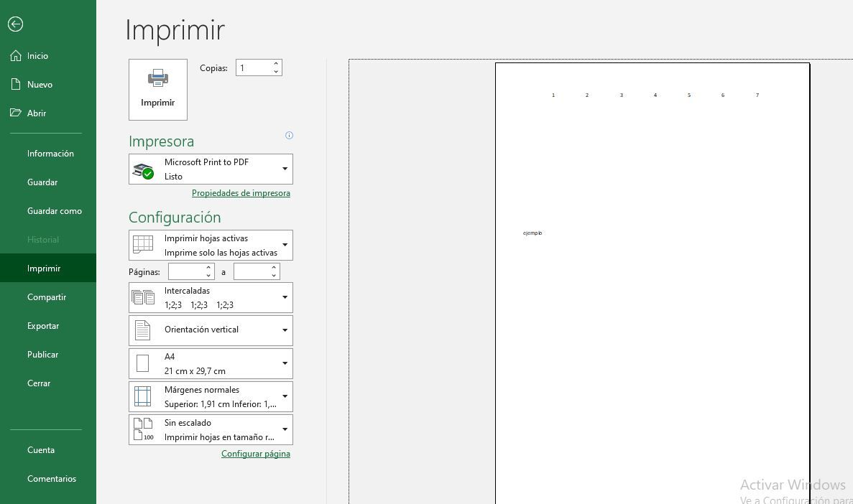Open Configurar página link

click(255, 454)
